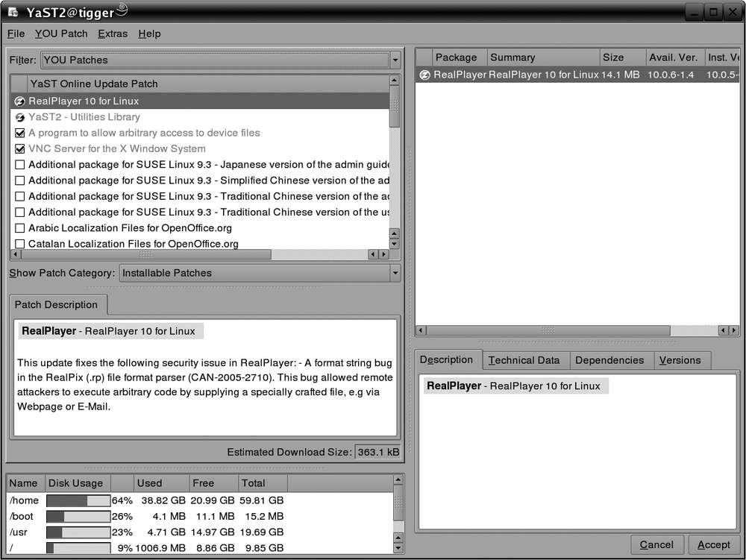Viewport: 746px width, 560px height.
Task: Uncheck VNC Server for the X Window System
Action: click(19, 148)
